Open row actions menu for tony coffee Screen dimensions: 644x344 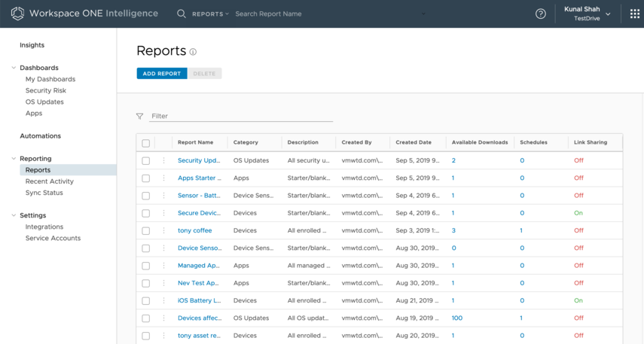click(163, 230)
